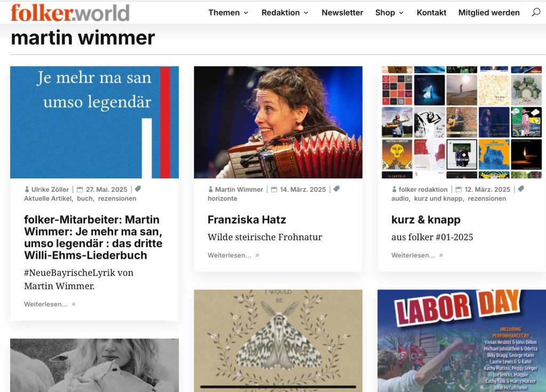The height and width of the screenshot is (392, 546).
Task: Click tag icon in kurz & knapp card
Action: tap(520, 189)
